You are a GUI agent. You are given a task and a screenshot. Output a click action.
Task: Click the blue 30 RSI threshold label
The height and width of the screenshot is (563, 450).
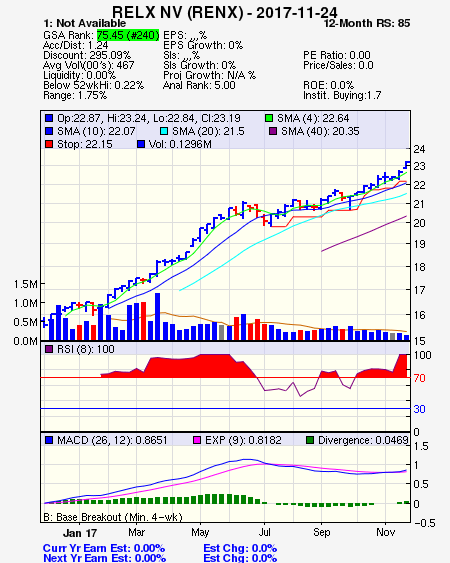[419, 409]
